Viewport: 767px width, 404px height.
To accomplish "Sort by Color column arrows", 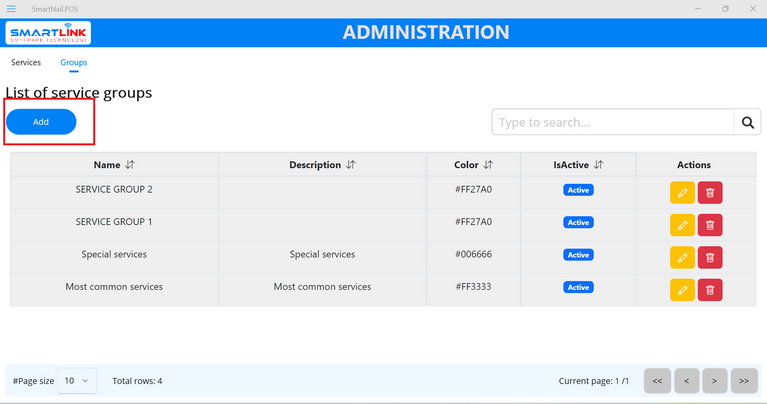I will 488,165.
